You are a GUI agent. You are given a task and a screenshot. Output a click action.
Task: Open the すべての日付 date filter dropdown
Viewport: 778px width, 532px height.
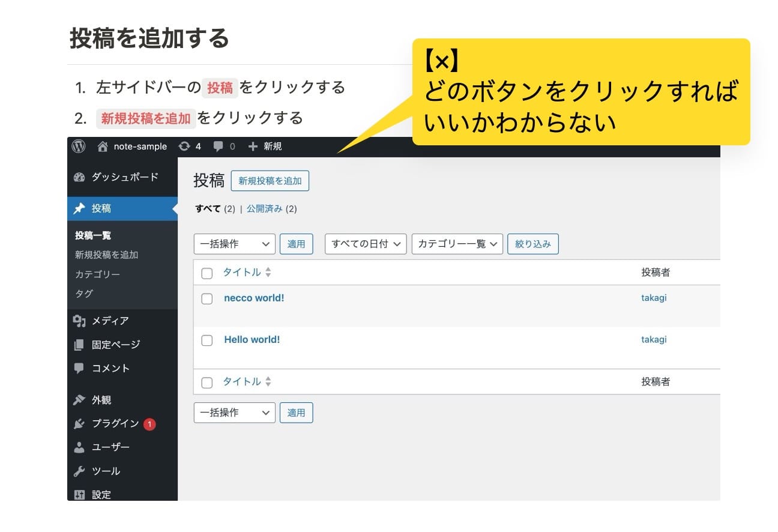(x=366, y=244)
